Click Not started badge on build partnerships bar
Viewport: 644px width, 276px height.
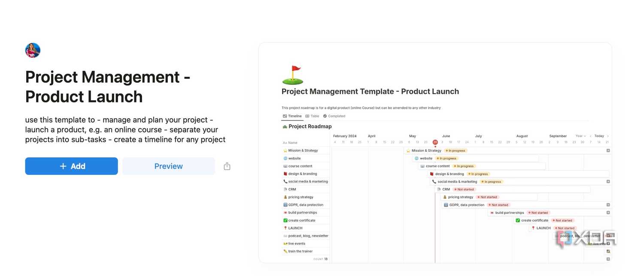pyautogui.click(x=538, y=213)
